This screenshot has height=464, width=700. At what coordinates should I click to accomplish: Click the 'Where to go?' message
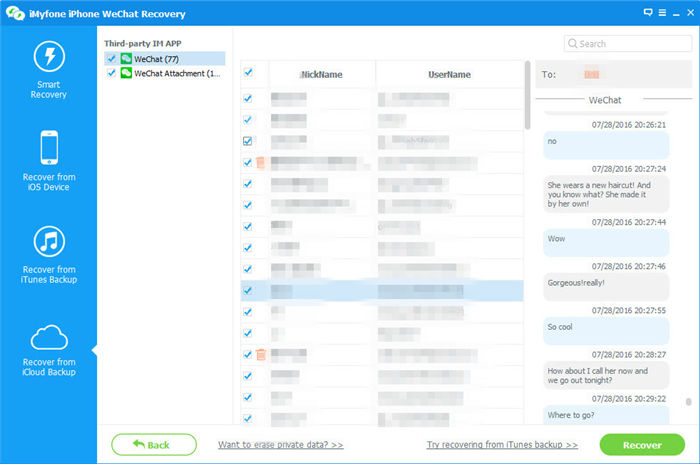tap(606, 415)
